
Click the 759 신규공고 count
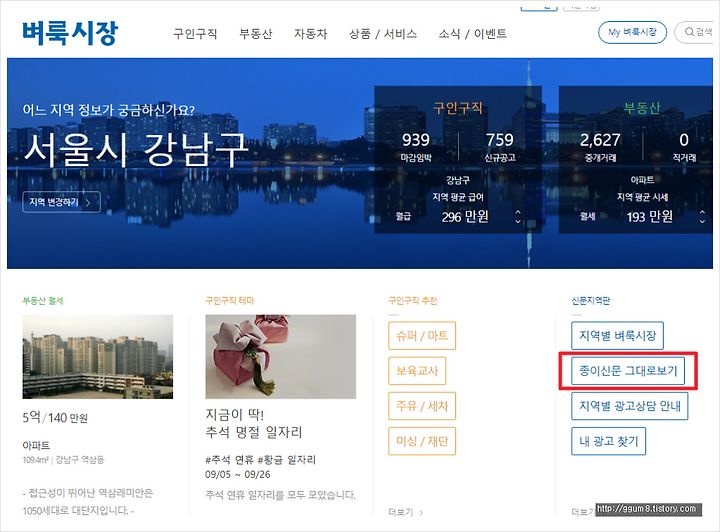pyautogui.click(x=500, y=146)
